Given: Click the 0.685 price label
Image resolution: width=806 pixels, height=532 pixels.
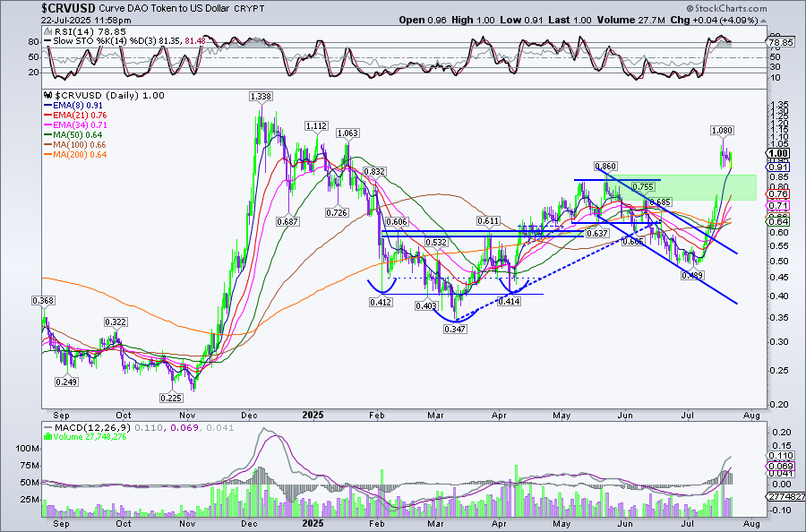Looking at the screenshot, I should pyautogui.click(x=661, y=202).
